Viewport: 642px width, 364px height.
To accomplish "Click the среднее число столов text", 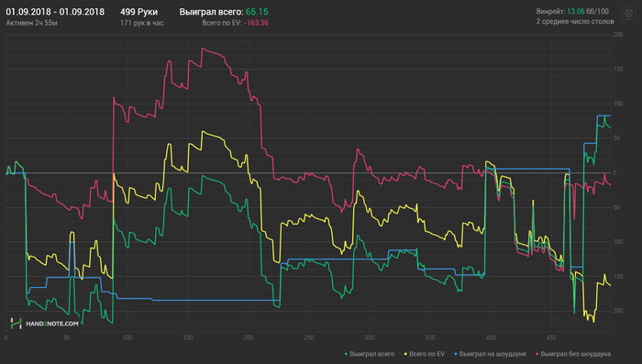I will [x=578, y=22].
